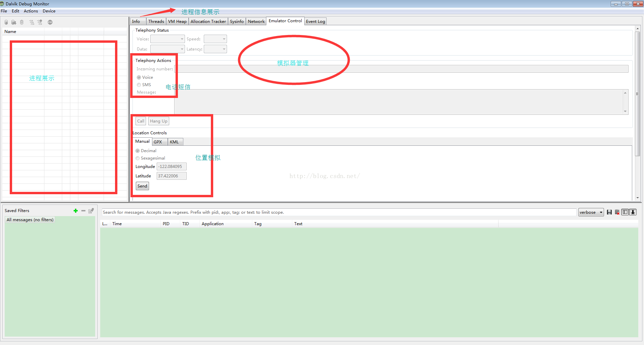Image resolution: width=644 pixels, height=345 pixels.
Task: Select All messages (no filters) entry
Action: click(x=30, y=220)
